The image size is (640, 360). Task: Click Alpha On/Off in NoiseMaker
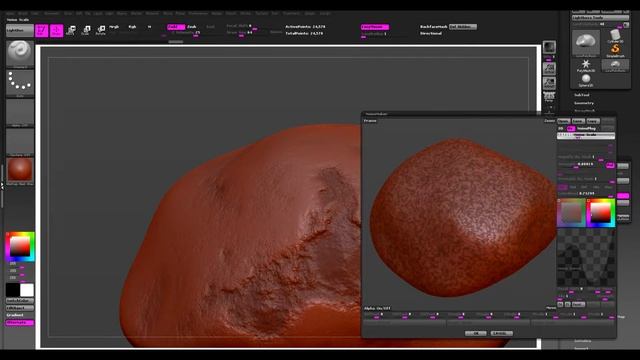point(377,308)
